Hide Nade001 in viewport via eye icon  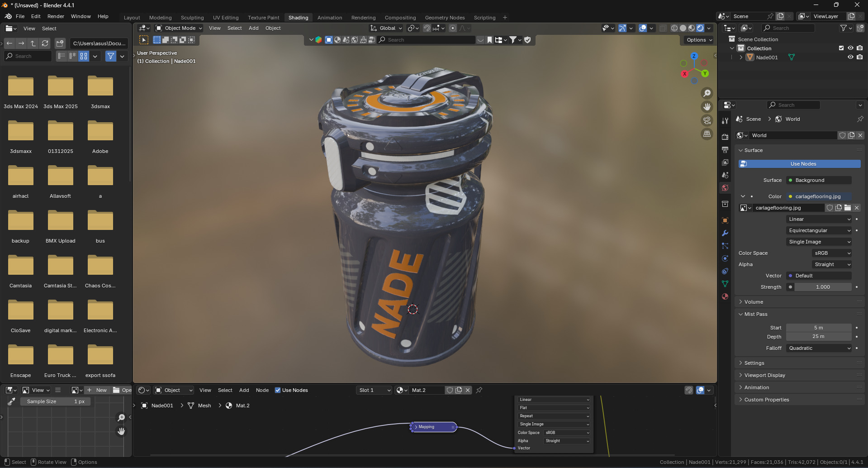coord(850,57)
